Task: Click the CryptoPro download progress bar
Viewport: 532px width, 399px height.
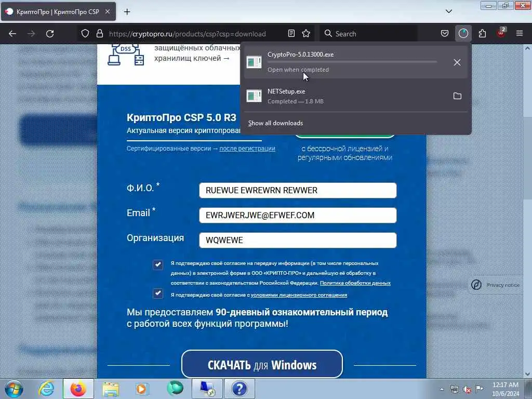Action: (x=352, y=62)
